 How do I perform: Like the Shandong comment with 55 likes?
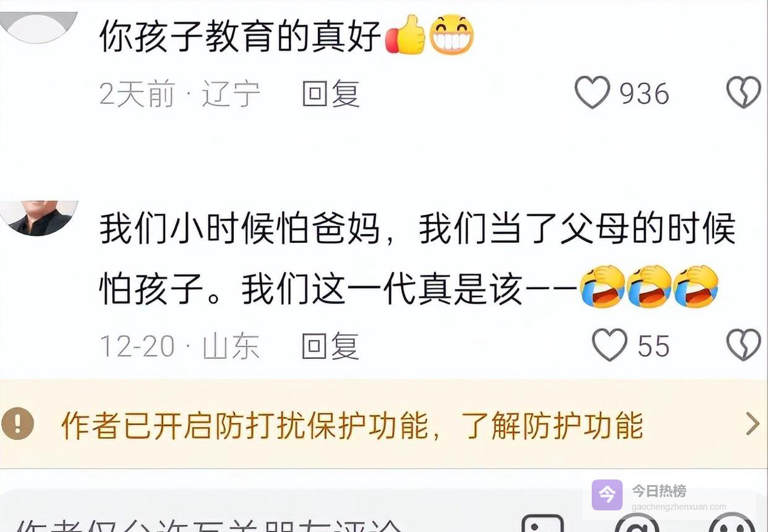click(x=610, y=345)
